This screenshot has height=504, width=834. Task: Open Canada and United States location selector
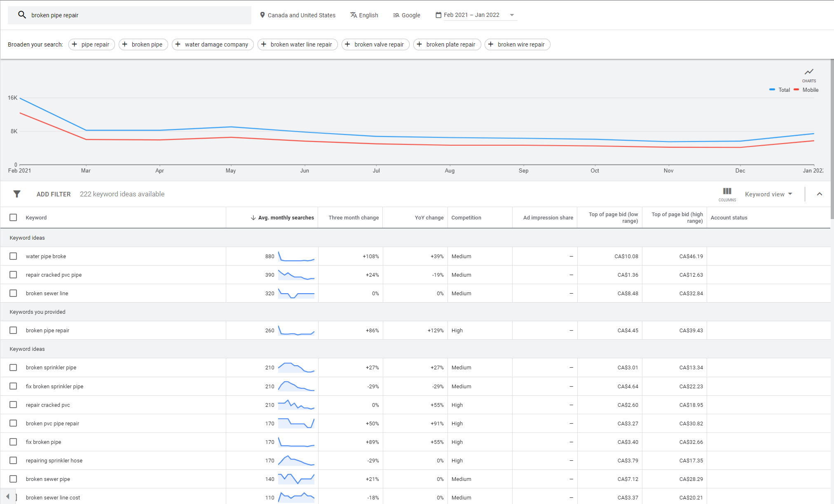pyautogui.click(x=298, y=15)
